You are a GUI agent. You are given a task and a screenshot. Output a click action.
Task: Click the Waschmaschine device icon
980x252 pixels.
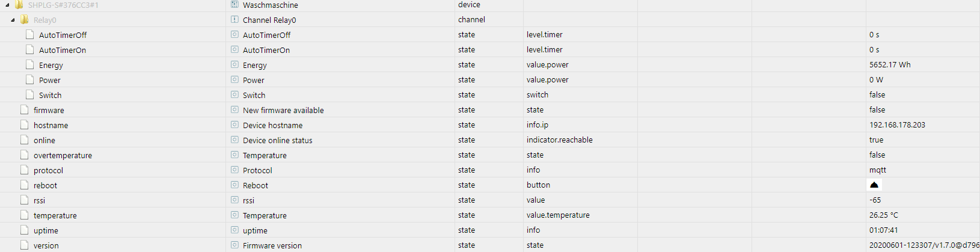pos(235,4)
